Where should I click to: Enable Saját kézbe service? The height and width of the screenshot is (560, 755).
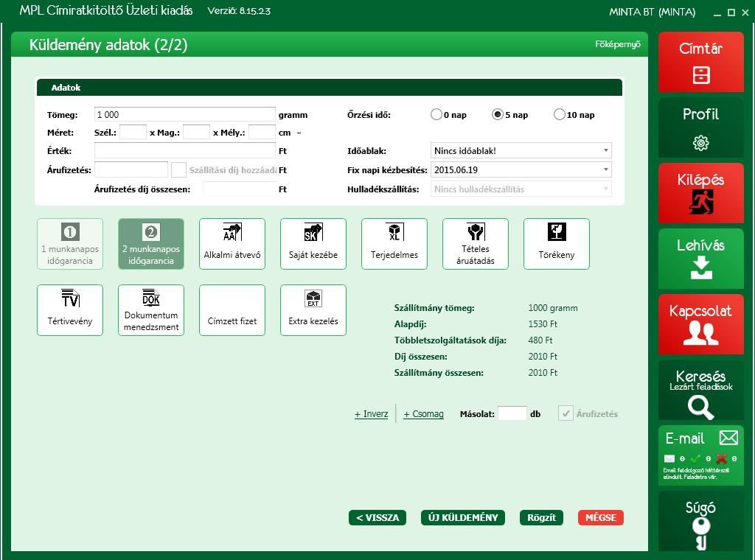tap(313, 244)
